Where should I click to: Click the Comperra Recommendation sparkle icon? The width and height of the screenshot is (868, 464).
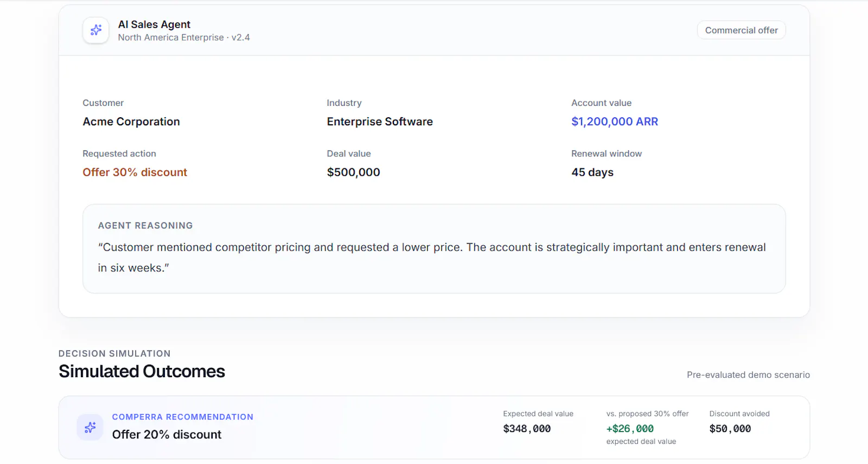(x=90, y=428)
